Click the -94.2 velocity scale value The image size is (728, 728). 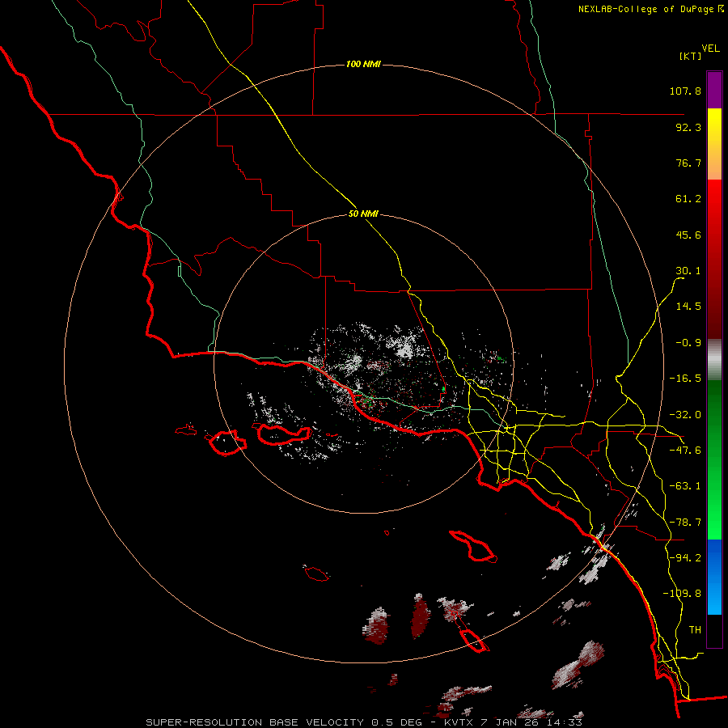[x=685, y=558]
